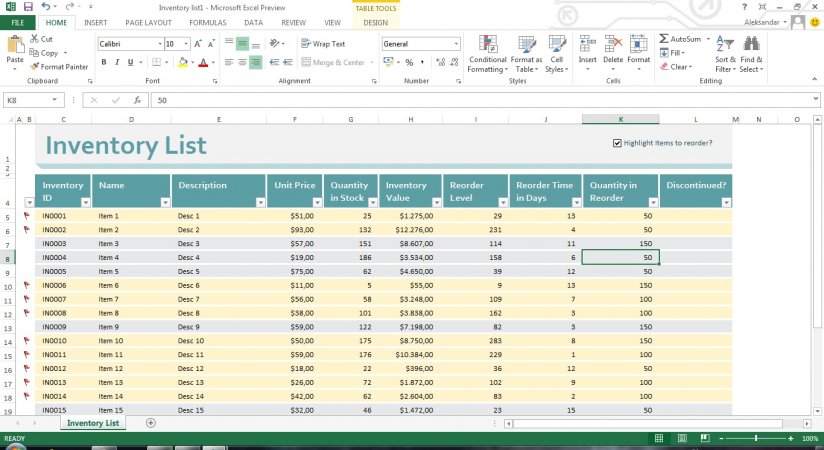
Task: Click the Fill Color paint bucket swatch
Action: pos(183,63)
